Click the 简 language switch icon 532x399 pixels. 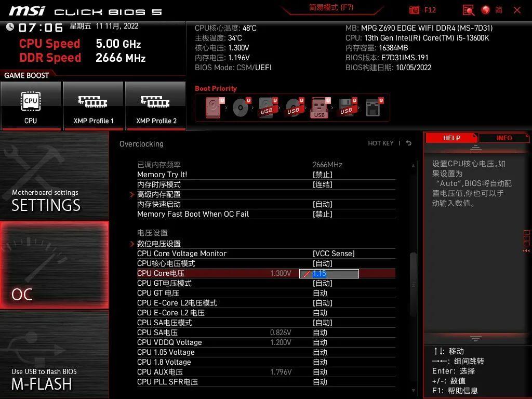(499, 10)
